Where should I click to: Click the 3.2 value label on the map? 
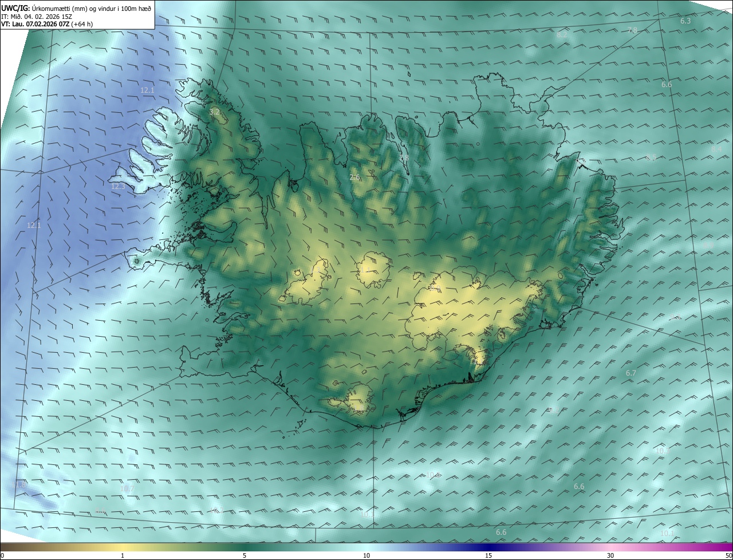215,112
